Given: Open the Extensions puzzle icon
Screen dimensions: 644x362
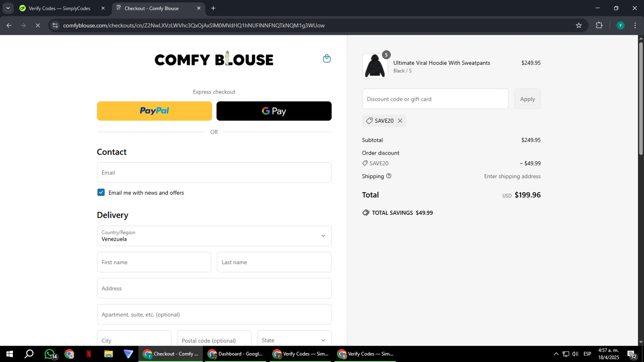Looking at the screenshot, I should 599,25.
